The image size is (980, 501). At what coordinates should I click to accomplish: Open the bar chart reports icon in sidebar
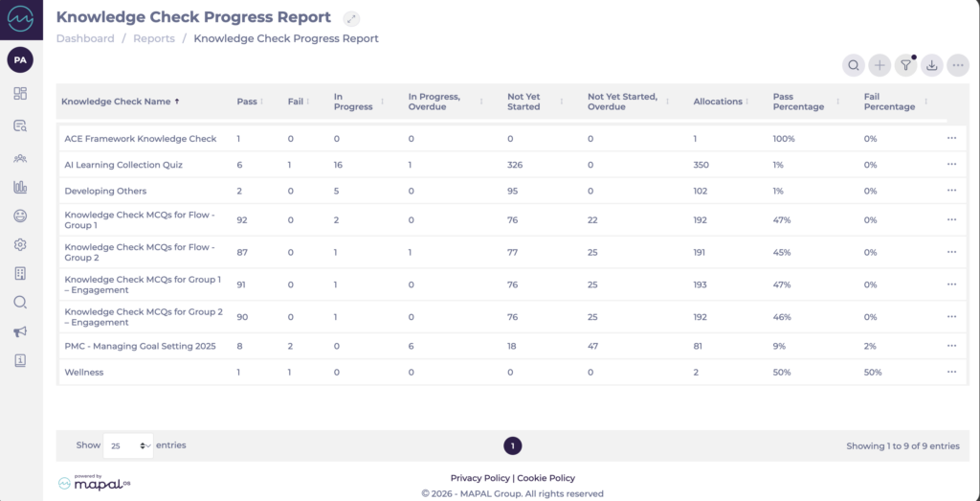tap(20, 187)
